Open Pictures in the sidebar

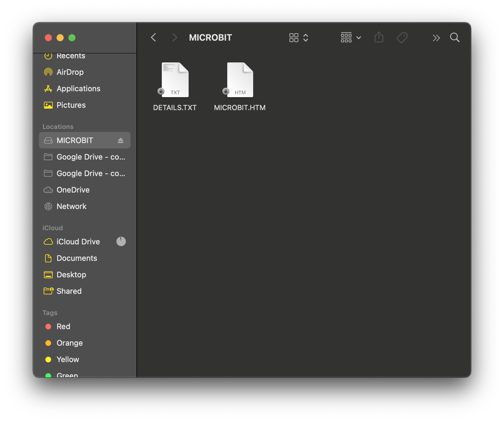85,105
